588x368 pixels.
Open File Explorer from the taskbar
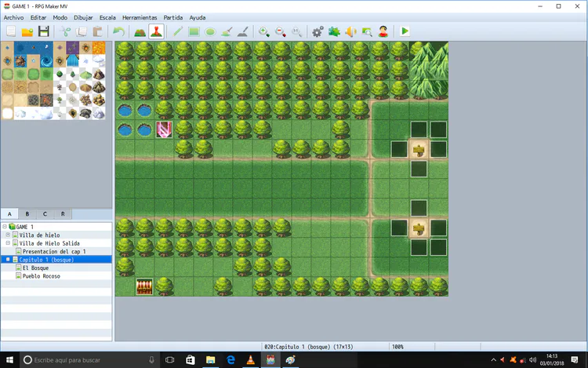coord(210,360)
